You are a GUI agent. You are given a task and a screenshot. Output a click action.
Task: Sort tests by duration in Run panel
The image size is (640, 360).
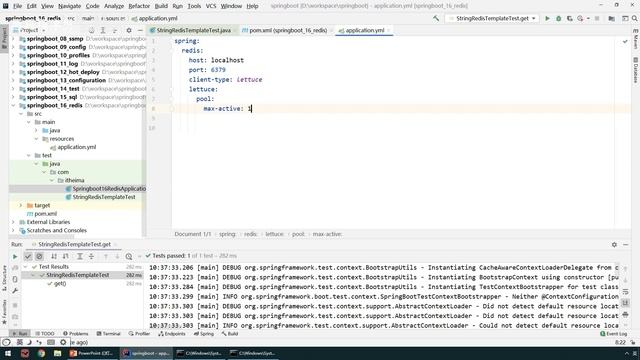[65, 256]
